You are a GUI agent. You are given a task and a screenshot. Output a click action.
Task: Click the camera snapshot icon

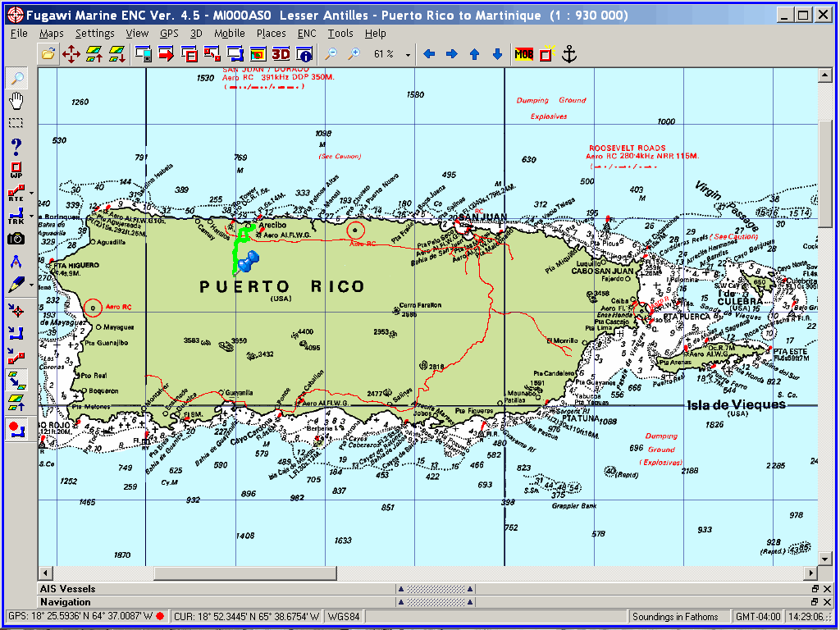point(16,239)
